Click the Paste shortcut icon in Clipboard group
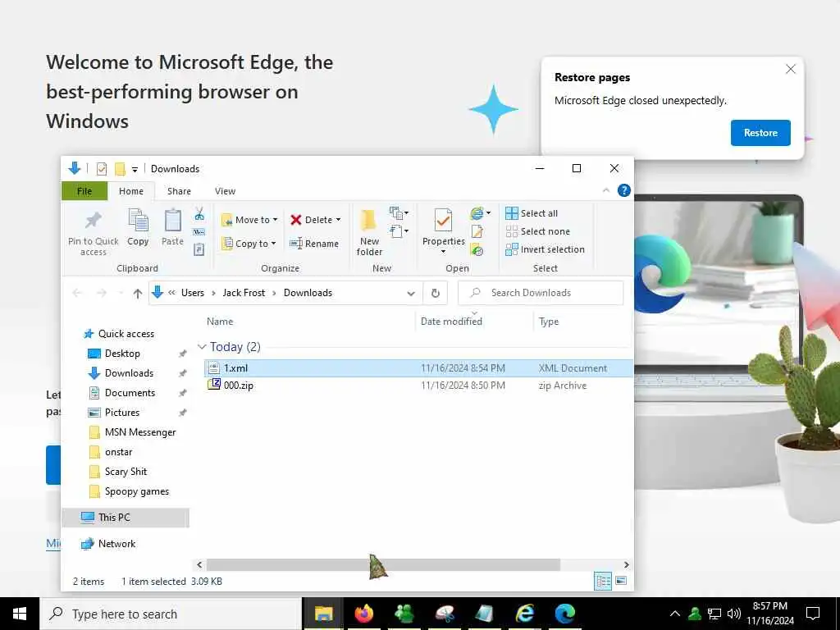This screenshot has width=840, height=630. 199,249
